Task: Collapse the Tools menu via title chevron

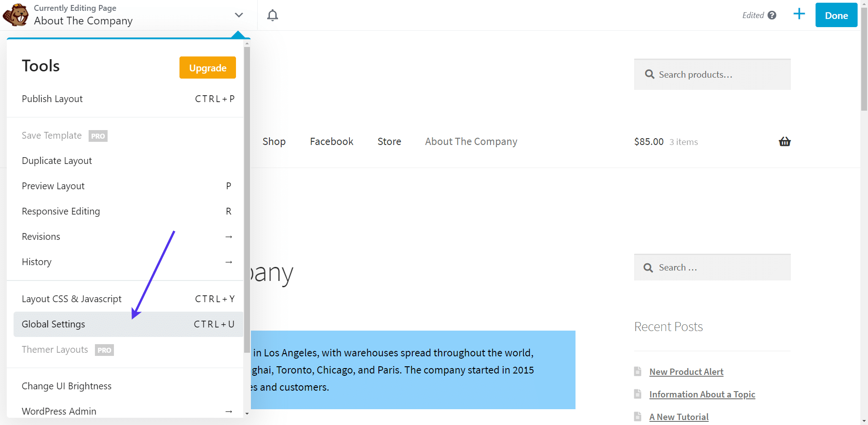Action: [239, 15]
